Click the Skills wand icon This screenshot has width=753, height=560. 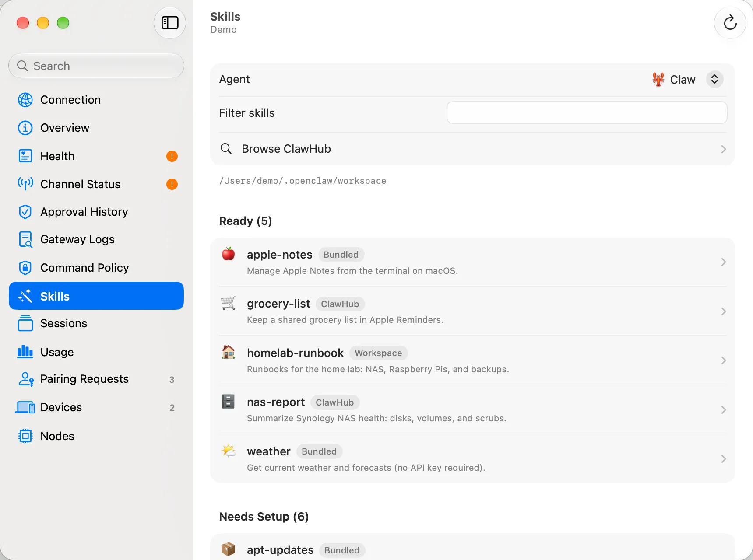25,296
